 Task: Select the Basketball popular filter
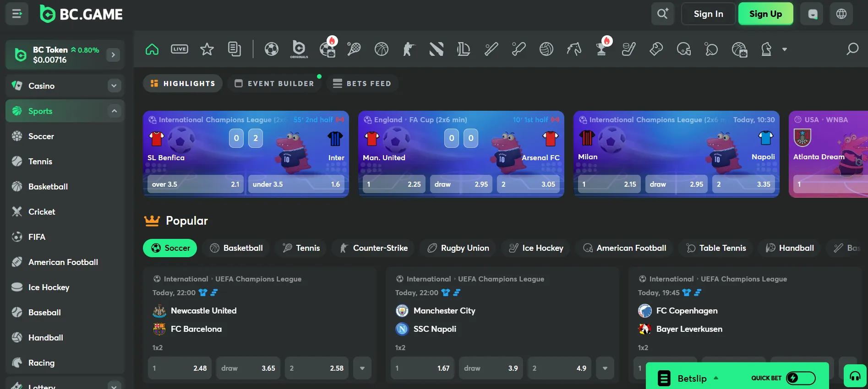click(236, 248)
